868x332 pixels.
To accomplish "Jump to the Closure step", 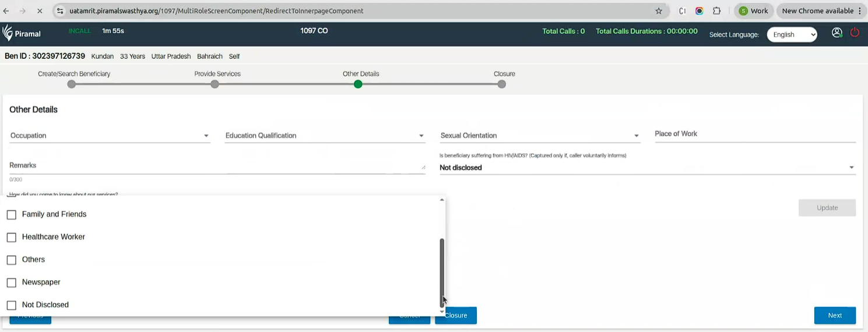I will [x=502, y=84].
